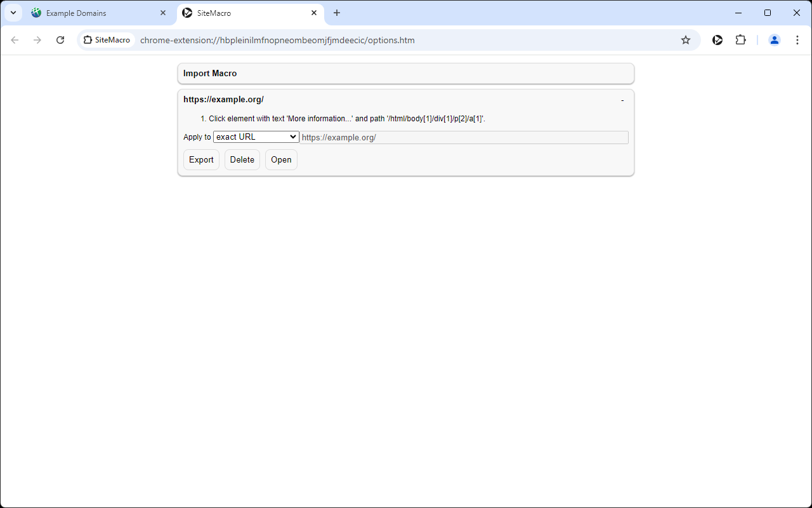The width and height of the screenshot is (812, 508).
Task: Click the macro URL input field
Action: 463,137
